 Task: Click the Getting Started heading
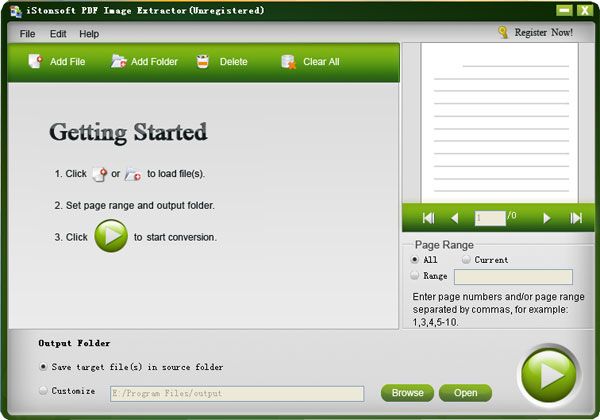[x=128, y=132]
